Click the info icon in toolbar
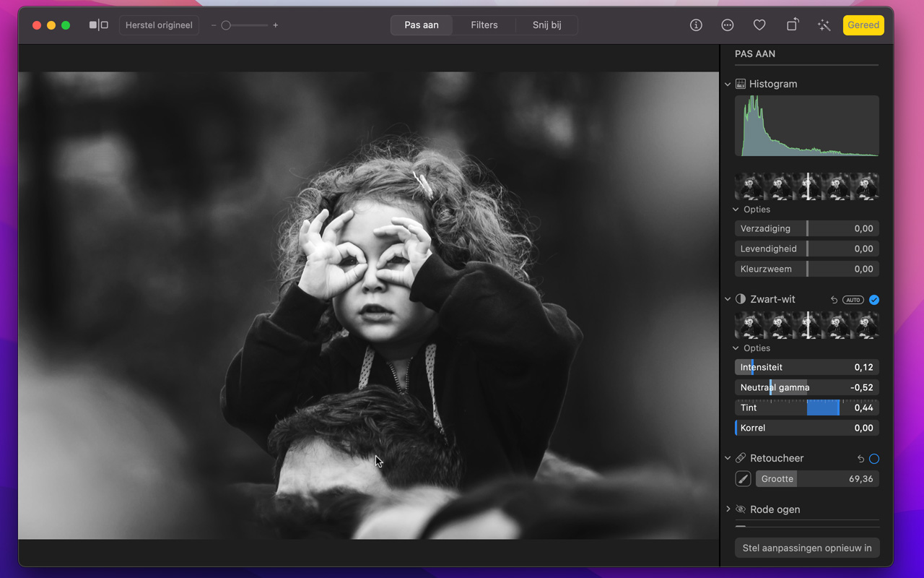 696,25
